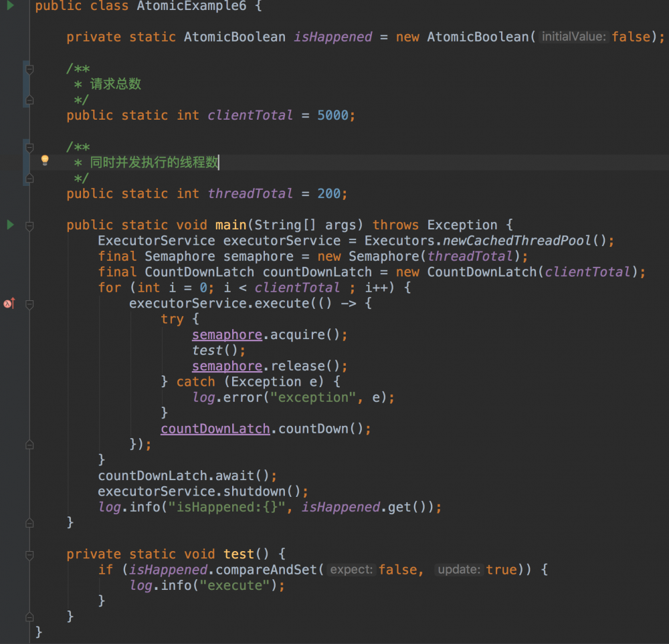Collapse the executorService.execute lambda fold marker

(29, 304)
